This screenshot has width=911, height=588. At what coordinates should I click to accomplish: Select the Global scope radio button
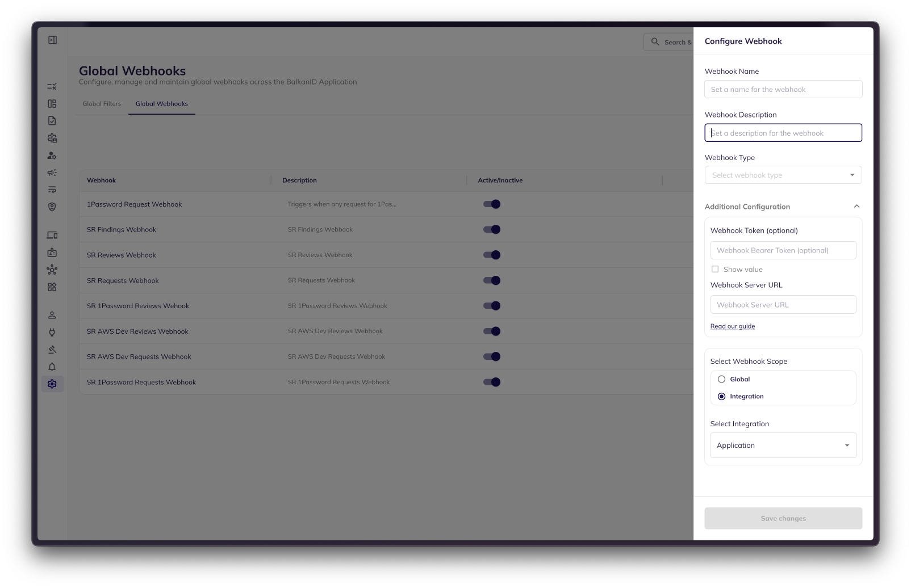(721, 379)
